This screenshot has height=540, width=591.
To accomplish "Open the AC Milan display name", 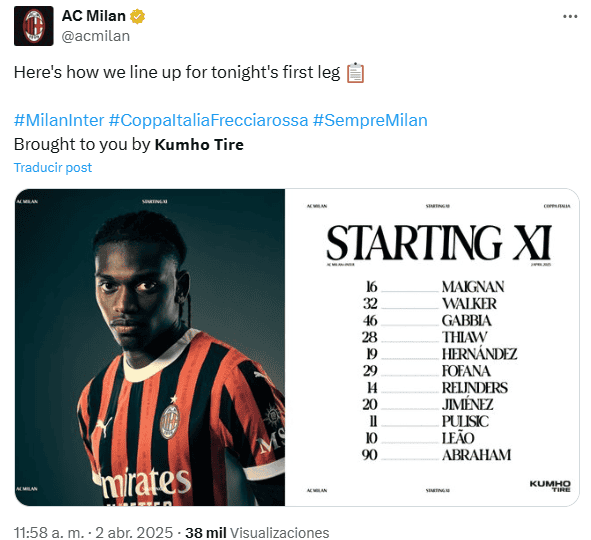I will [x=94, y=16].
